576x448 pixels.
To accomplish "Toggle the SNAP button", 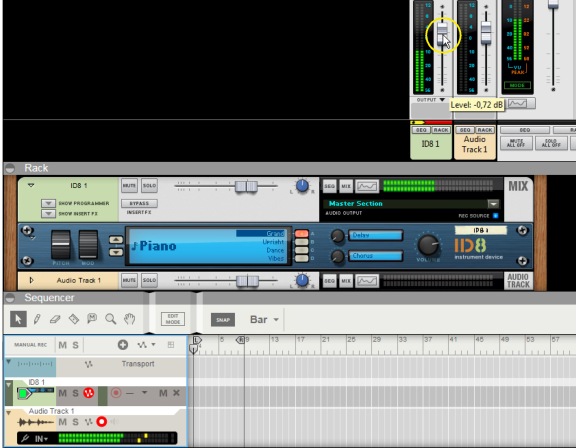I will pos(223,319).
